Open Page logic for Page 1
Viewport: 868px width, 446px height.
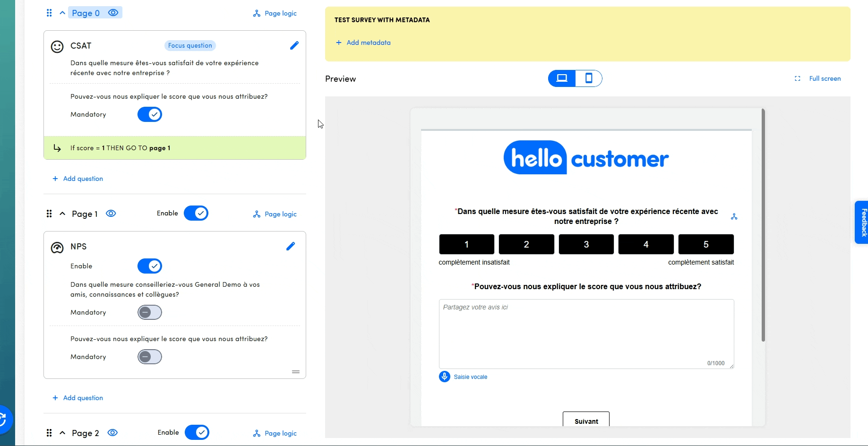(275, 214)
